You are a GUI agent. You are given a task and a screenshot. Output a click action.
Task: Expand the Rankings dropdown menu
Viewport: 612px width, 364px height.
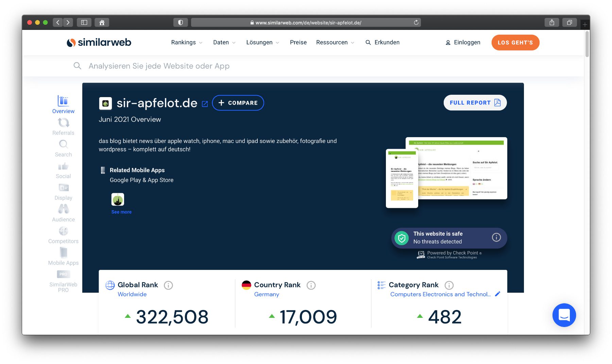tap(187, 42)
